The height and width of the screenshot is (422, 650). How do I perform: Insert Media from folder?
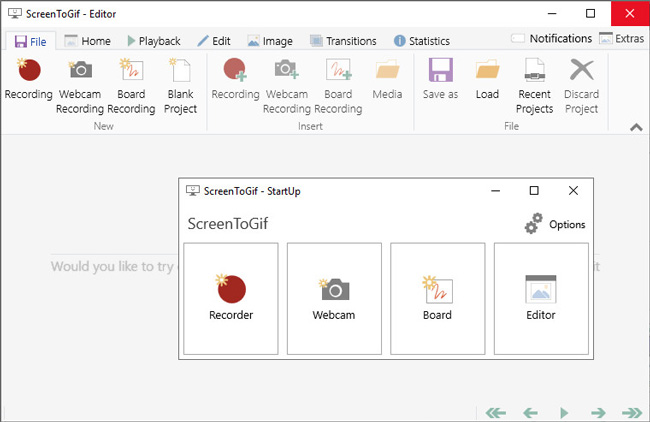click(x=387, y=79)
